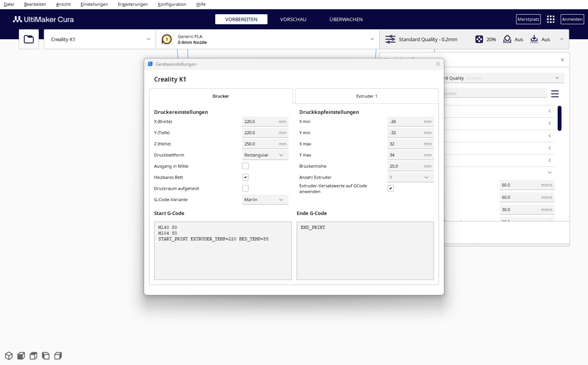This screenshot has height=365, width=588.
Task: Open the Einstellungen menu
Action: (x=94, y=4)
